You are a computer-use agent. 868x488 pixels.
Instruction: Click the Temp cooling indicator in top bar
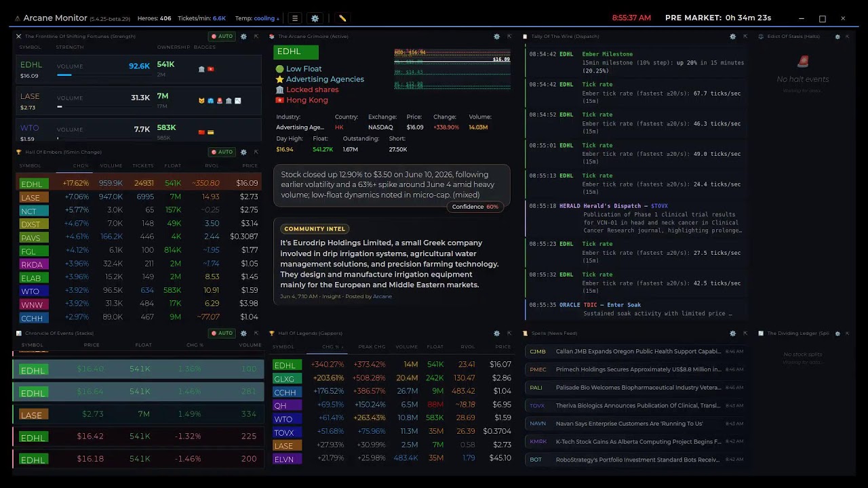coord(257,18)
